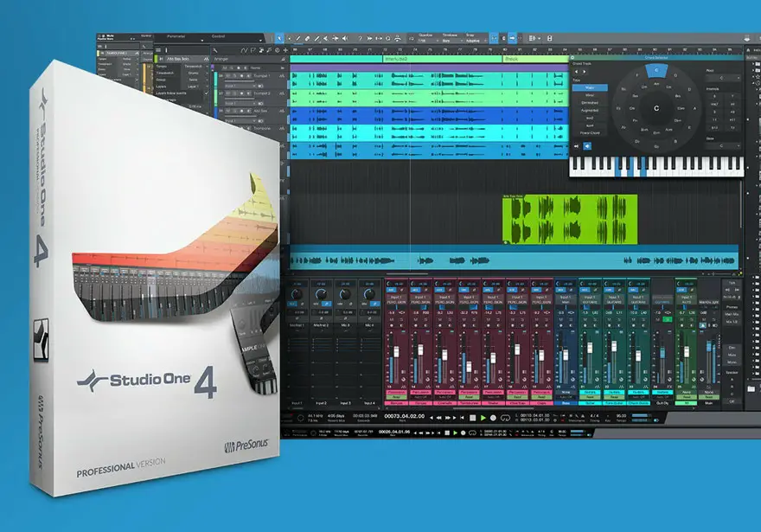
Task: Click the green Play button in upper transport
Action: (483, 418)
